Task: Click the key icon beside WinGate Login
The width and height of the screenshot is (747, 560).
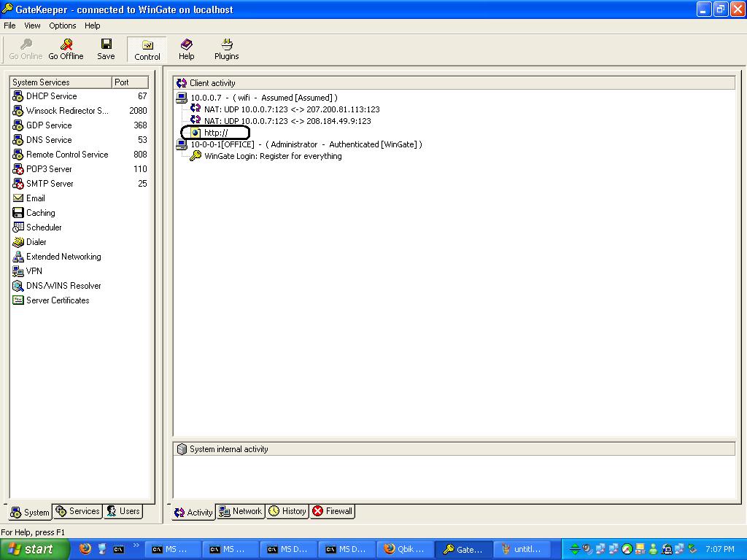Action: click(x=196, y=156)
